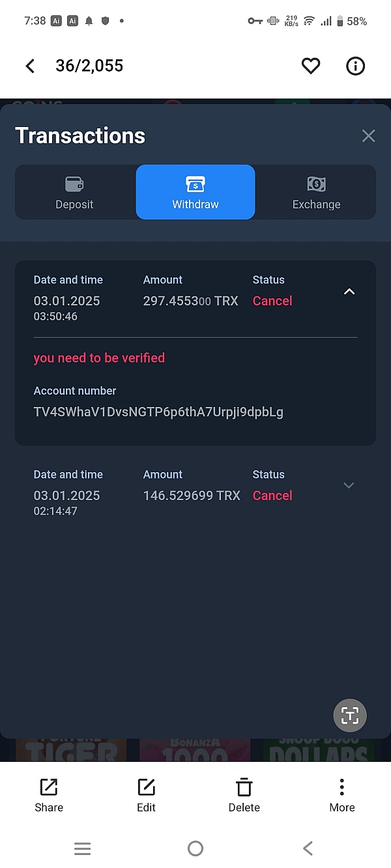Open the More options menu

click(x=341, y=795)
